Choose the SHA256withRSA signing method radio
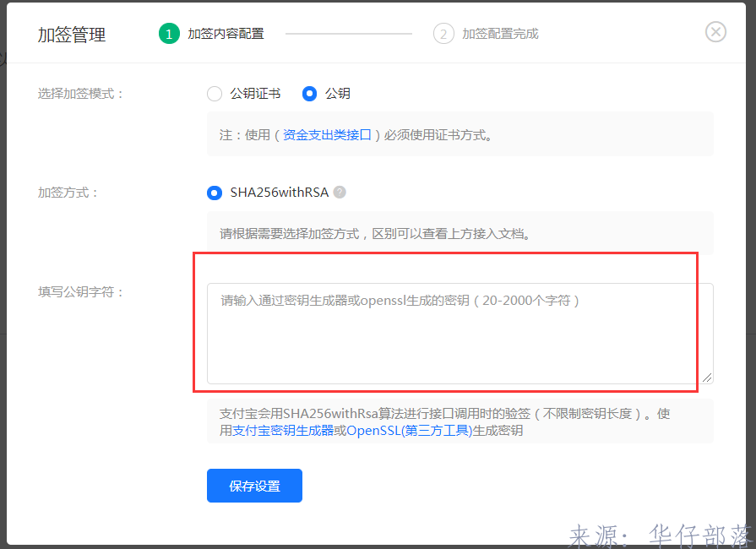 (215, 193)
